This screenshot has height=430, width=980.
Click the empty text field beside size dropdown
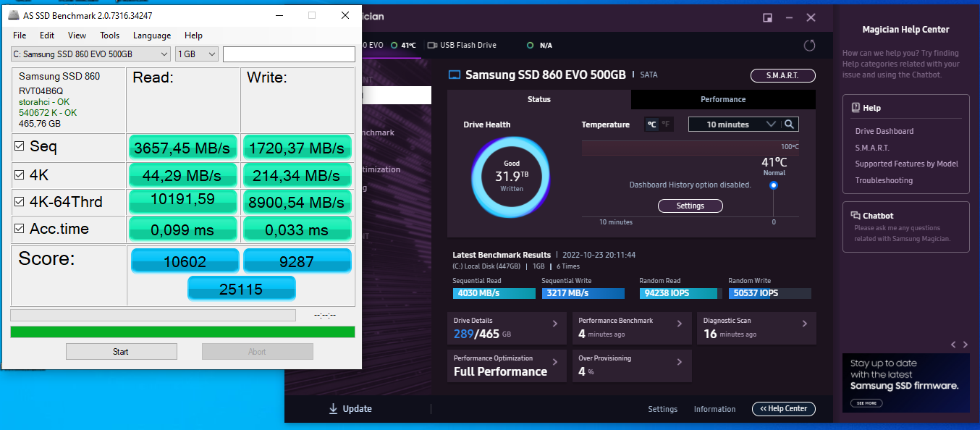pos(289,54)
